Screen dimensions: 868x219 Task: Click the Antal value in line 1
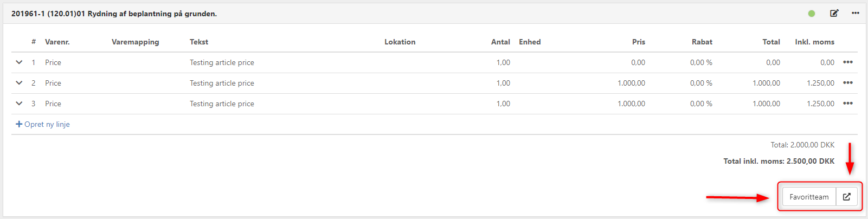click(x=503, y=62)
